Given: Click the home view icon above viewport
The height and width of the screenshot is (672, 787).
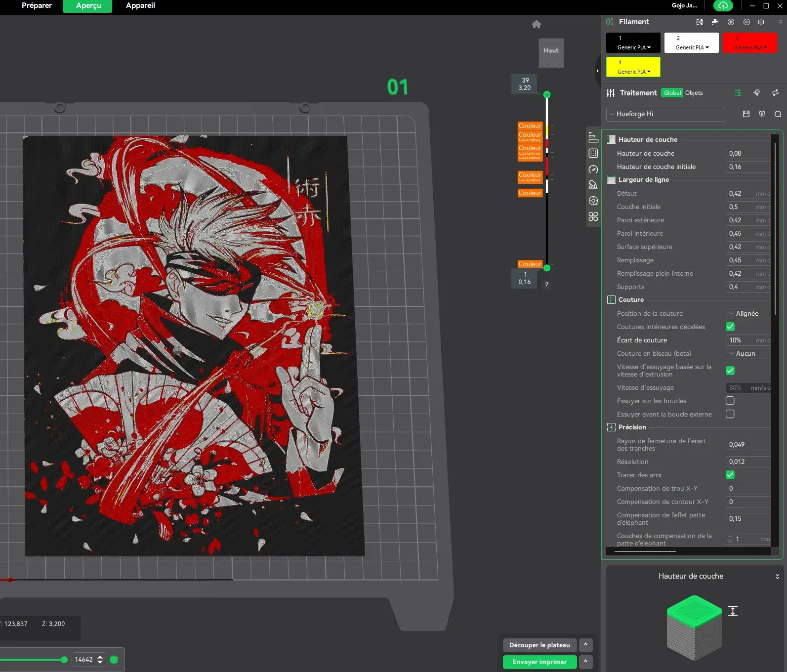Looking at the screenshot, I should pyautogui.click(x=537, y=24).
